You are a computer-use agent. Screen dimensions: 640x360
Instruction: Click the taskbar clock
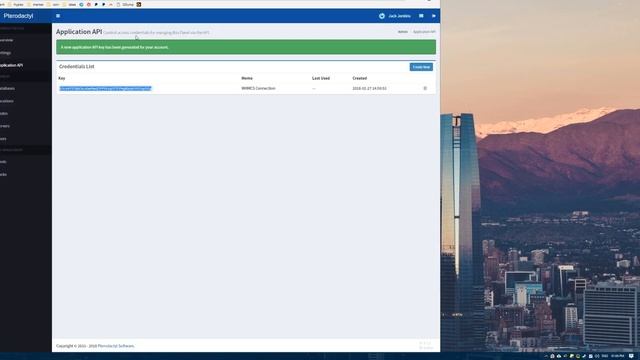point(618,356)
